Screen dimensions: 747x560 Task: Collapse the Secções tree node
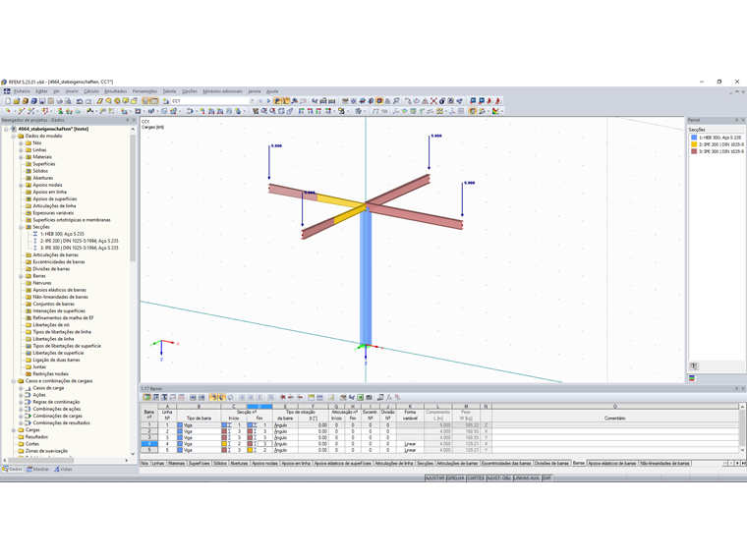pos(21,227)
